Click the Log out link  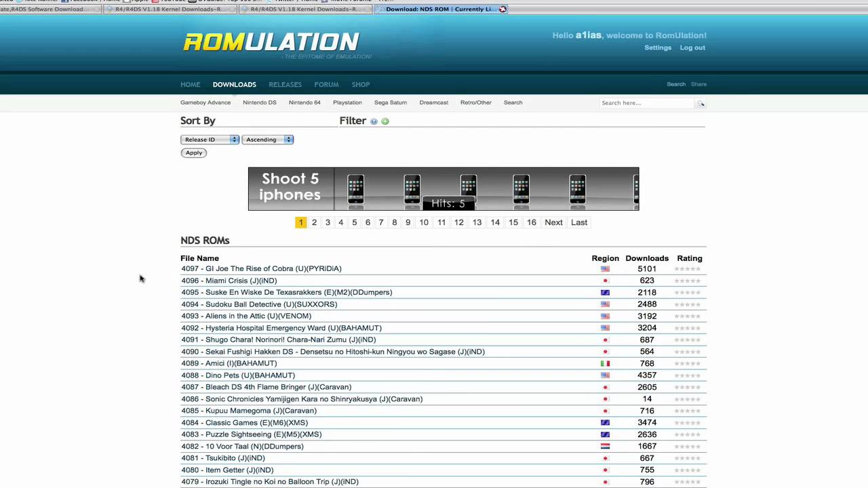pos(692,47)
